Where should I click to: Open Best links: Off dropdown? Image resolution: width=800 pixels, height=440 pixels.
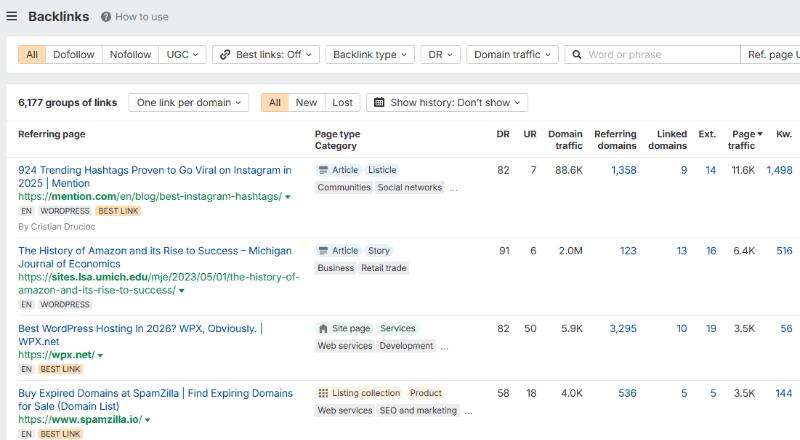(266, 55)
